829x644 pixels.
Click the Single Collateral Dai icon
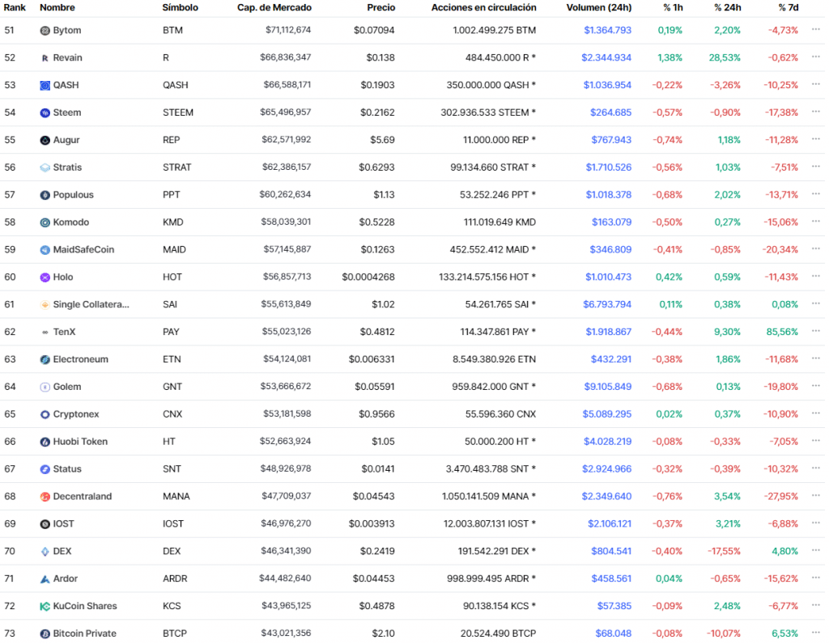[45, 305]
